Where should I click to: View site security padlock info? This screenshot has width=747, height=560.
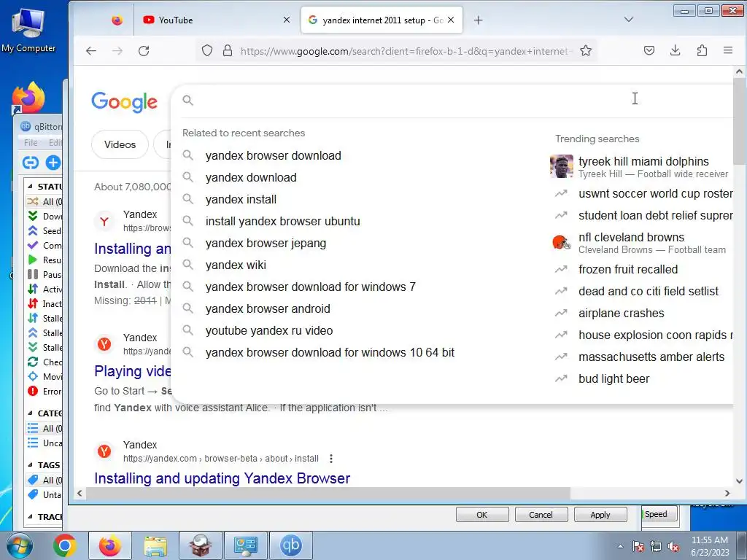[228, 50]
